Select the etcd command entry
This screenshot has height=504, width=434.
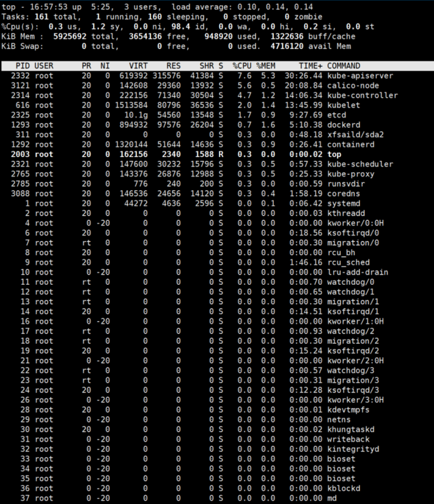(337, 115)
